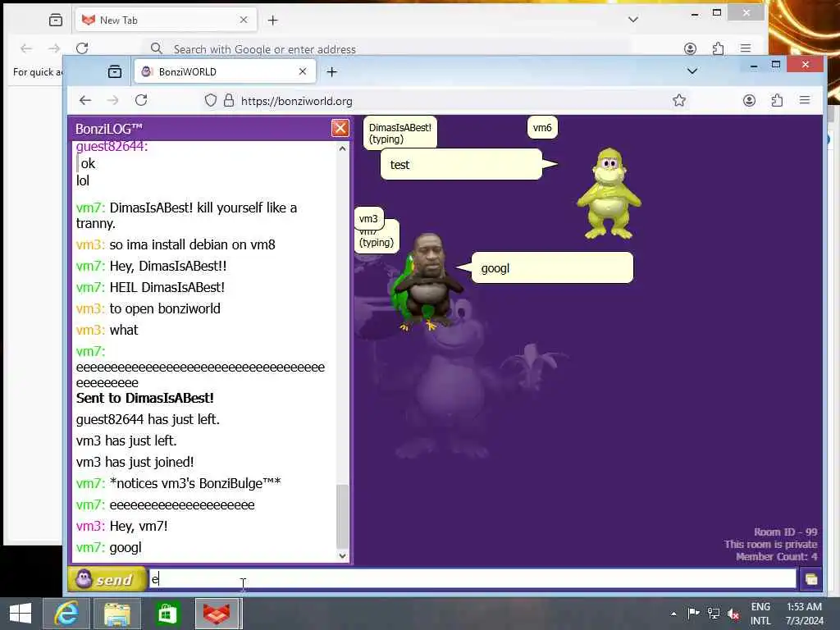List all tabs in BonziWORLD window
The height and width of the screenshot is (630, 840).
pyautogui.click(x=692, y=71)
